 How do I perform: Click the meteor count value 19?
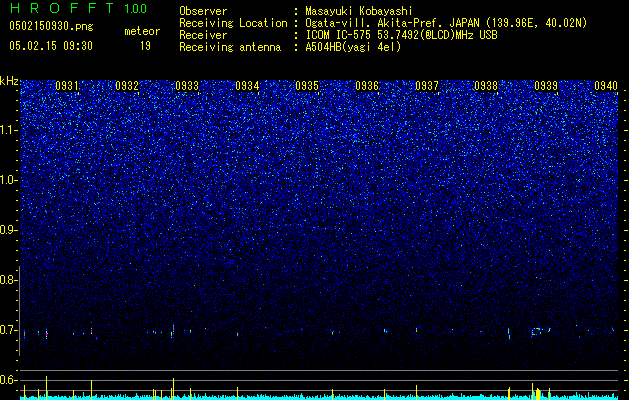pos(145,46)
